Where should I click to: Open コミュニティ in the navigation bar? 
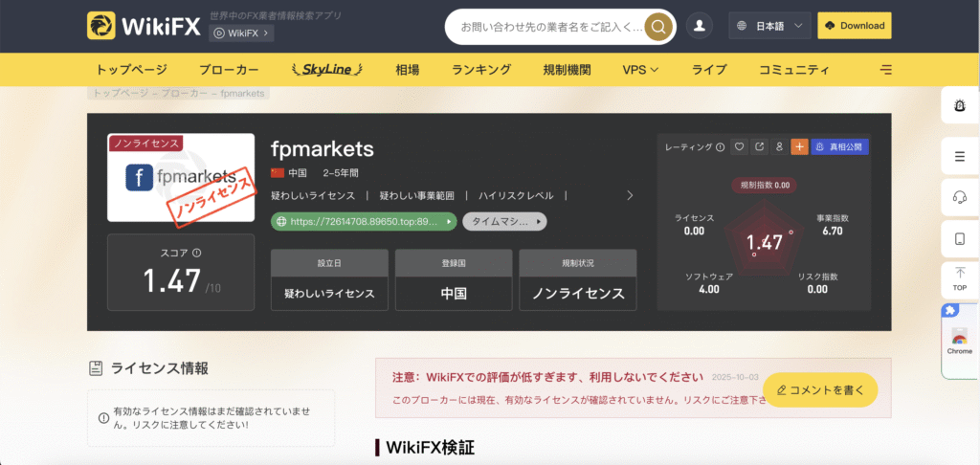pos(793,70)
